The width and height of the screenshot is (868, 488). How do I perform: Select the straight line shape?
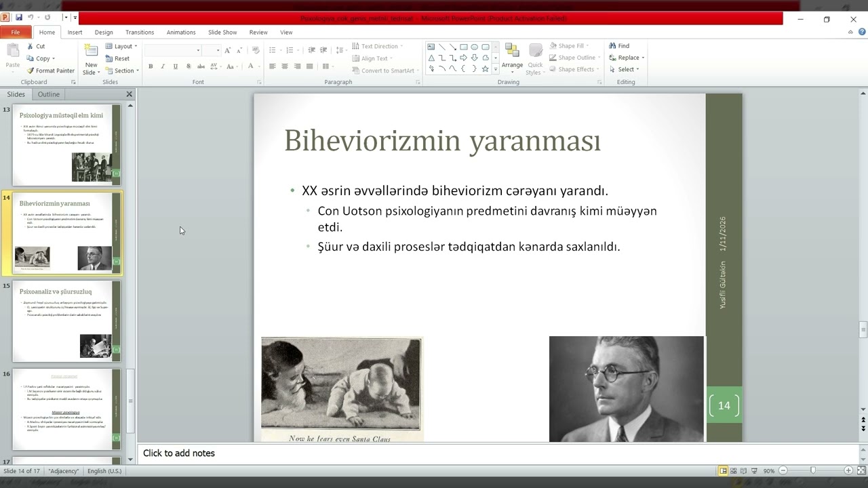click(x=442, y=47)
